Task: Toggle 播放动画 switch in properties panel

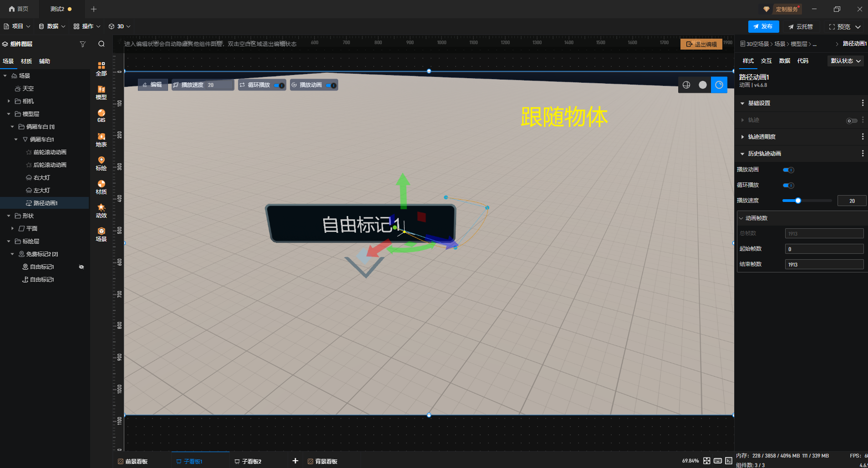Action: click(788, 170)
